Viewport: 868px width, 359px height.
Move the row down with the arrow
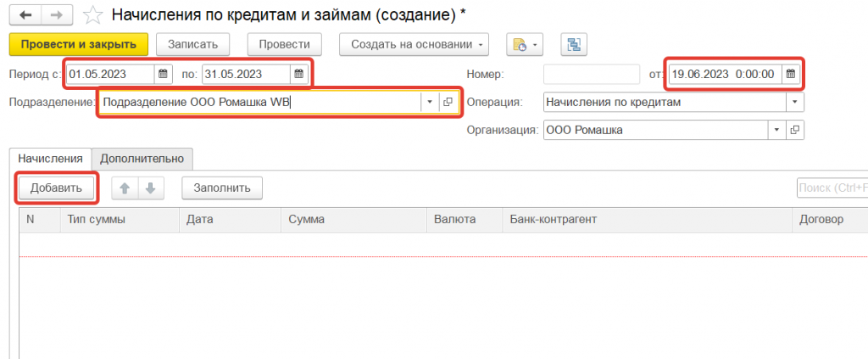pos(150,188)
